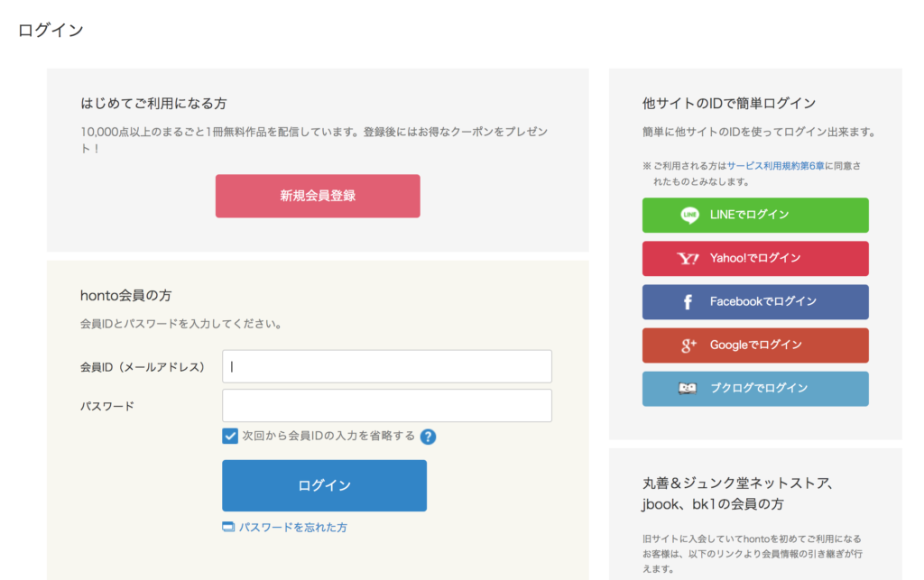Open the blue question mark help icon
924x580 pixels.
click(429, 437)
